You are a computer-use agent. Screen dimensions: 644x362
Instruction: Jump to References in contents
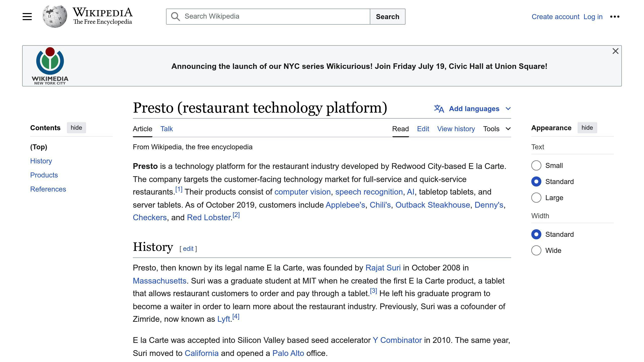click(48, 189)
